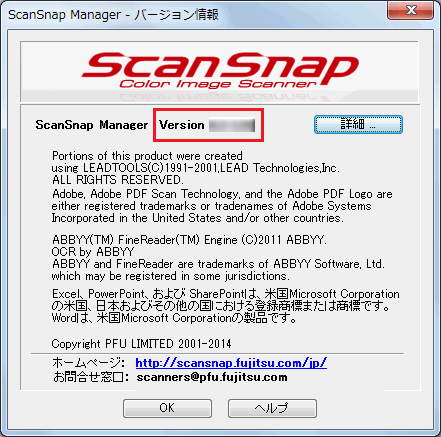Click the bold Version label
The height and width of the screenshot is (437, 441).
tap(182, 125)
